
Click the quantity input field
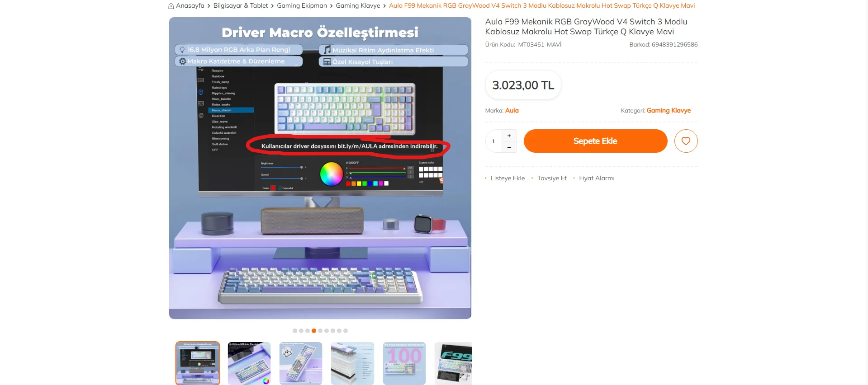click(493, 141)
